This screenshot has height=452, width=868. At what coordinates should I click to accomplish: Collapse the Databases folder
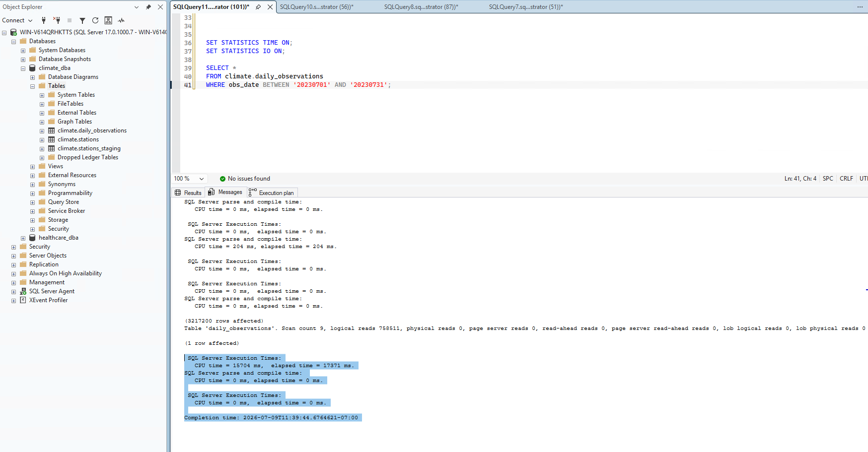[14, 42]
